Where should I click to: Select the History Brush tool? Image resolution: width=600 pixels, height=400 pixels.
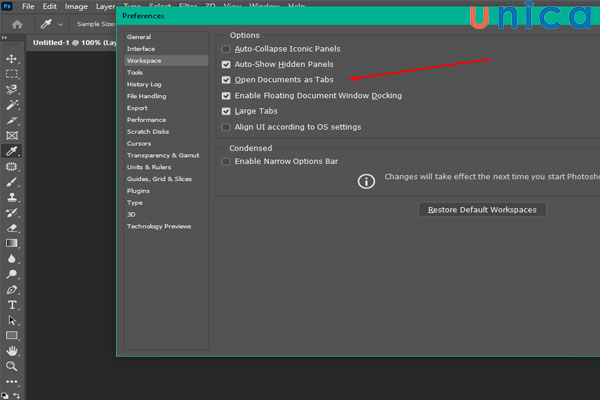tap(11, 212)
